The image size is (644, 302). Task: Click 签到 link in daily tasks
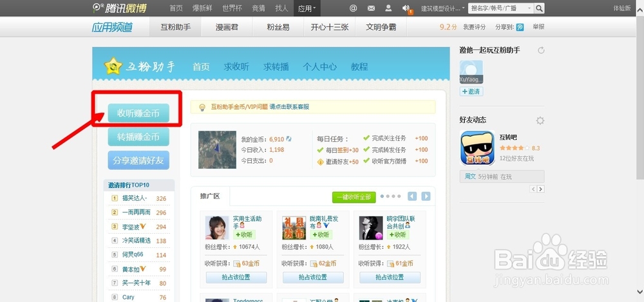[343, 151]
